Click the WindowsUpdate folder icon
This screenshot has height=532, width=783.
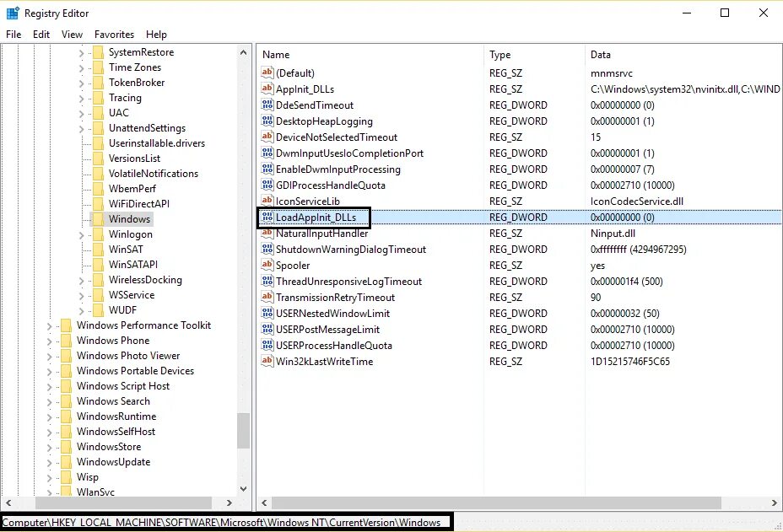click(x=66, y=462)
